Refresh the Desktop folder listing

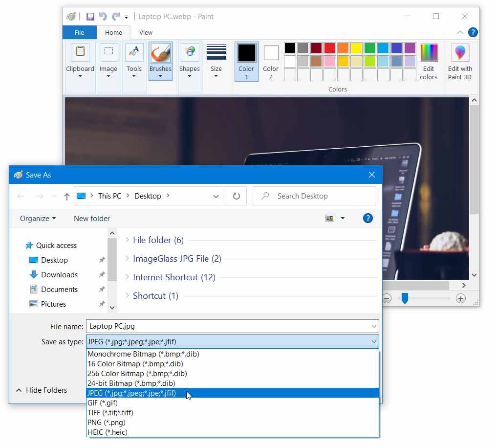point(237,196)
